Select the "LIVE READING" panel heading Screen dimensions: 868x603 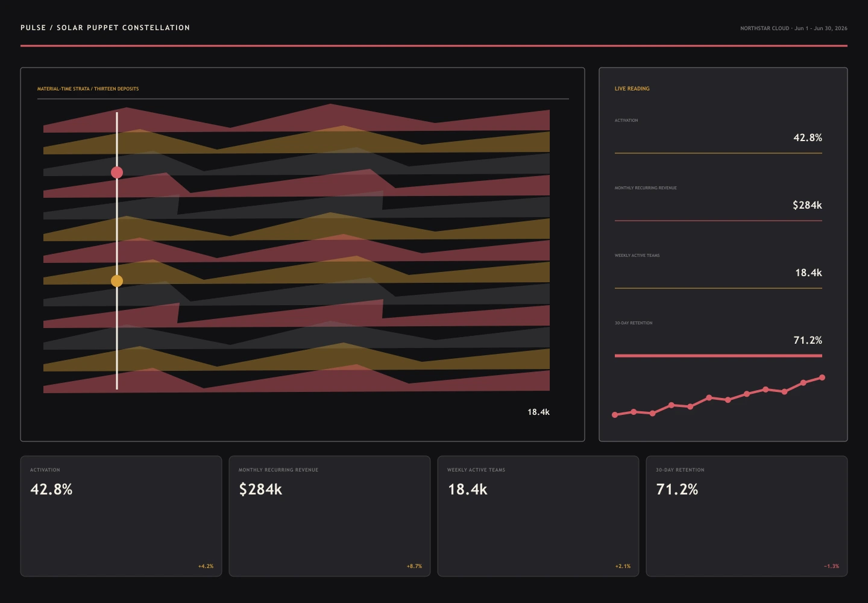[x=632, y=89]
